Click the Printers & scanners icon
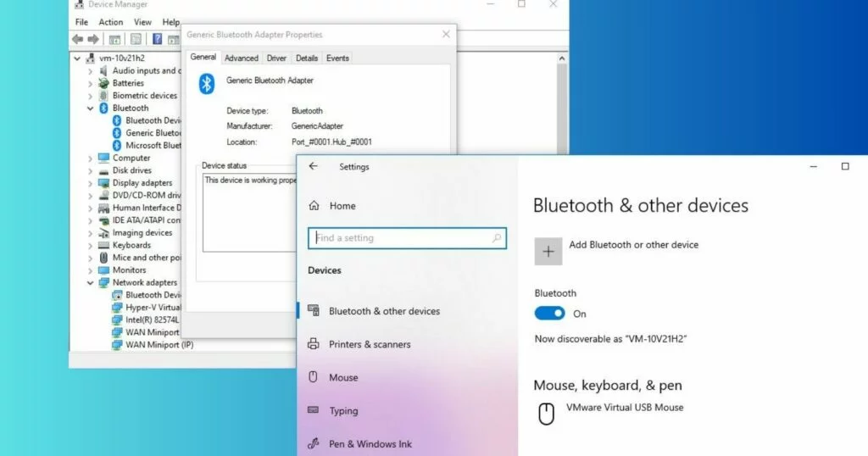The height and width of the screenshot is (456, 868). pos(313,344)
